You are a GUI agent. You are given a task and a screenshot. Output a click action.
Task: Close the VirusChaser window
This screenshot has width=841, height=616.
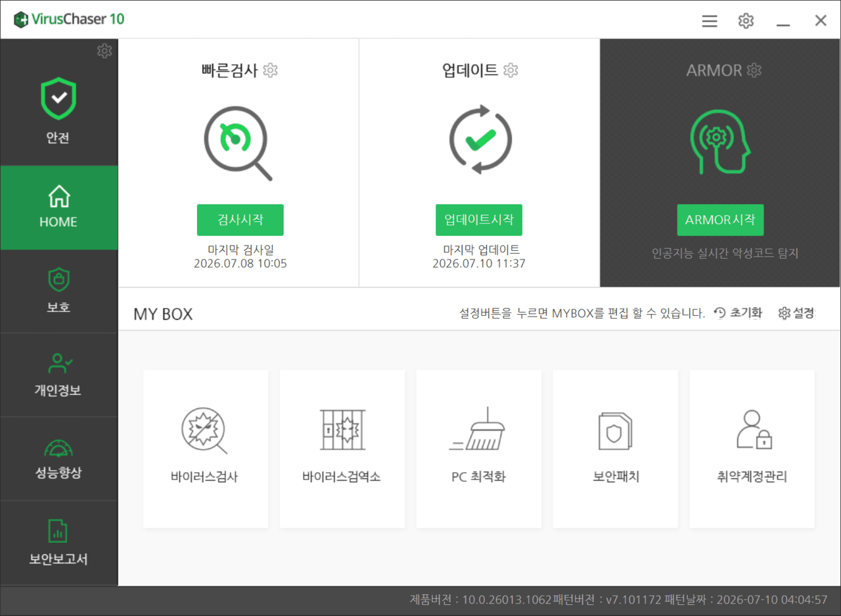[x=821, y=20]
